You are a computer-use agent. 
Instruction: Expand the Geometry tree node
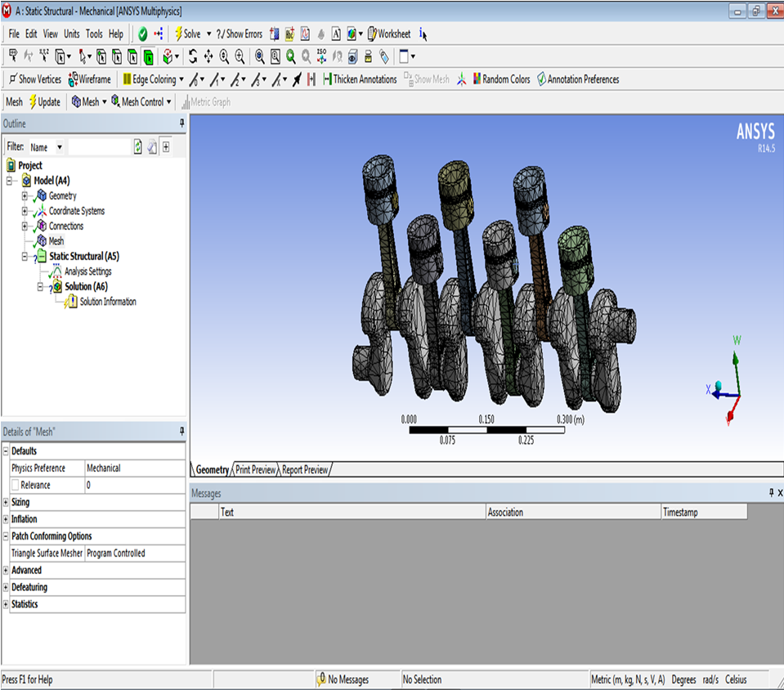click(x=25, y=196)
